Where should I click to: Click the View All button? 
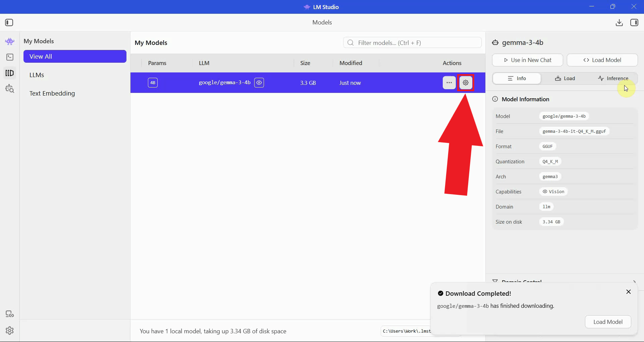[x=75, y=56]
